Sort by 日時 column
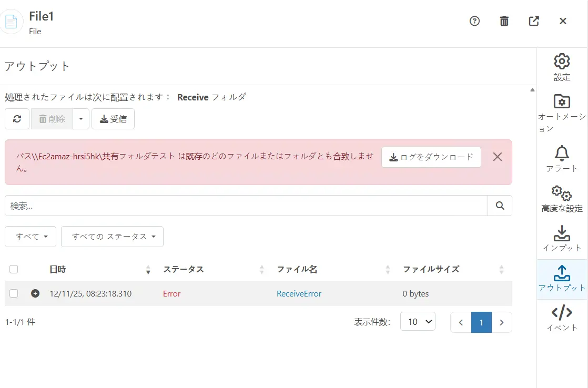Viewport: 588px width, 388px height. 148,270
